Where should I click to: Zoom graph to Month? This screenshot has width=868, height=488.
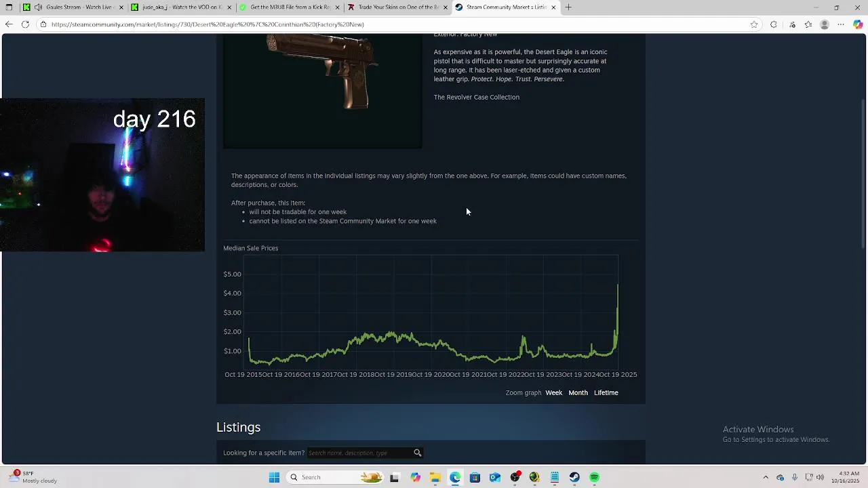tap(578, 392)
